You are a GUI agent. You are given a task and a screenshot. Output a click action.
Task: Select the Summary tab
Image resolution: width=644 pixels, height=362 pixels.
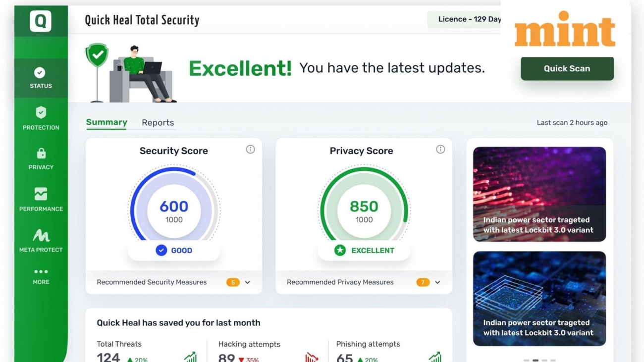tap(107, 122)
